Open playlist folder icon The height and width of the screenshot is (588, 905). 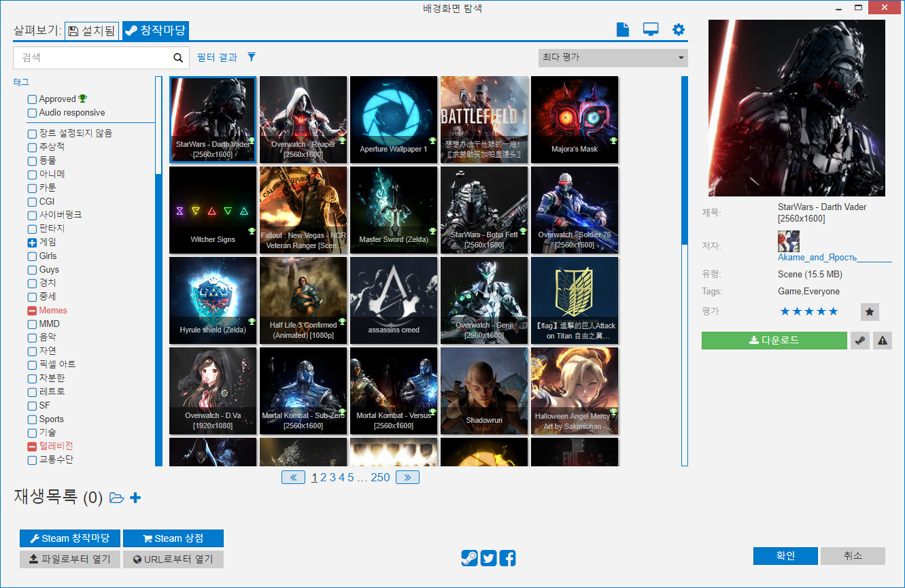tap(117, 498)
